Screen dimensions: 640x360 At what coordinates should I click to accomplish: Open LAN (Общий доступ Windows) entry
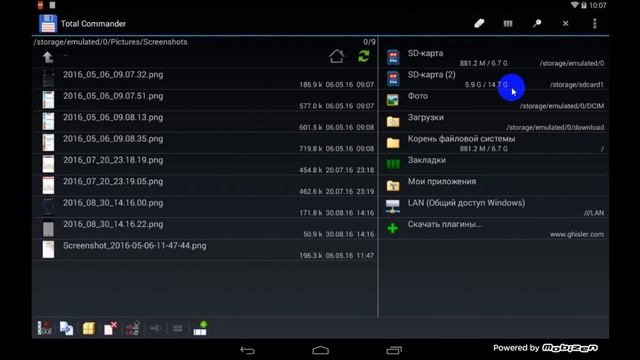[x=494, y=207]
